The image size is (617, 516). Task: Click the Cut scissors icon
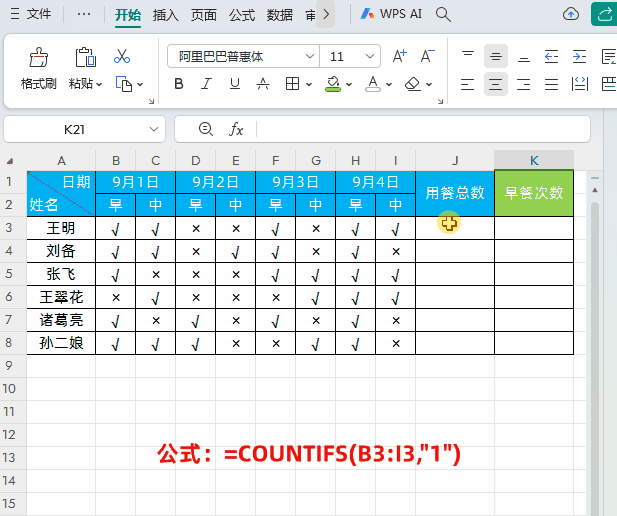click(122, 57)
